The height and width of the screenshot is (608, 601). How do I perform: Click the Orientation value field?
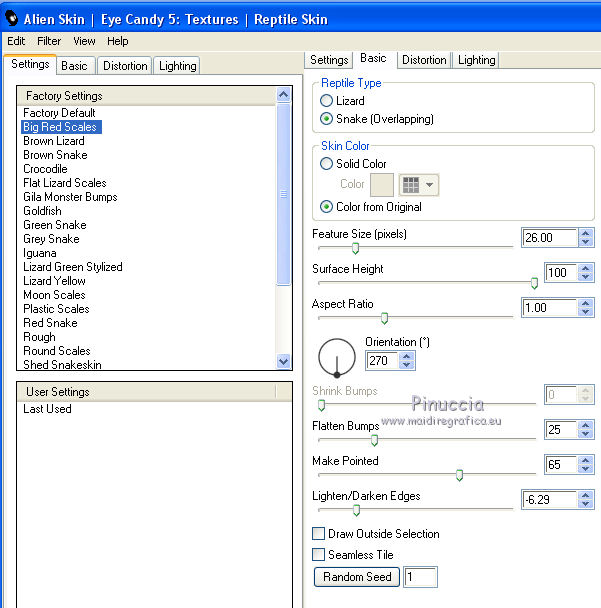pyautogui.click(x=382, y=361)
